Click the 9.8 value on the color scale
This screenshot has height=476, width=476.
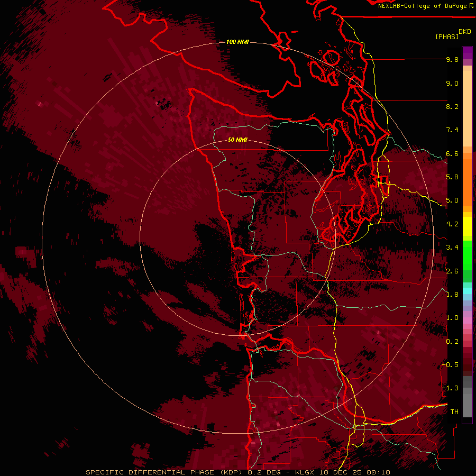pos(452,59)
